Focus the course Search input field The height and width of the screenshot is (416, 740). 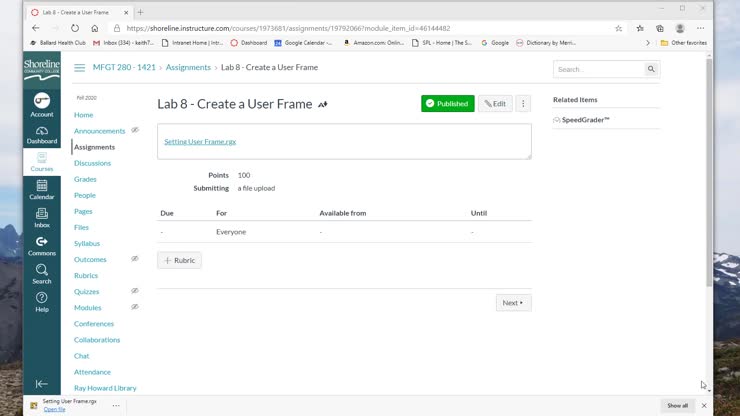[599, 69]
